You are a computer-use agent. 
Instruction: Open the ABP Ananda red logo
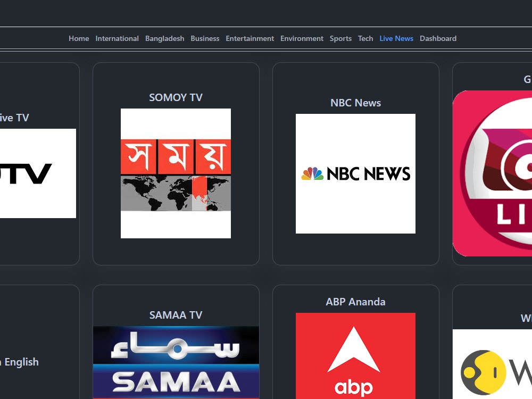point(355,356)
